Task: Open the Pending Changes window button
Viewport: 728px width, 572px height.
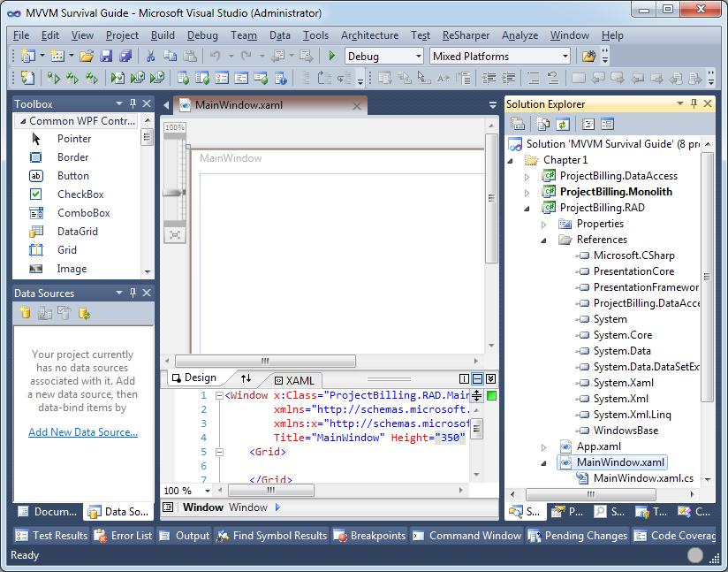Action: coord(578,535)
